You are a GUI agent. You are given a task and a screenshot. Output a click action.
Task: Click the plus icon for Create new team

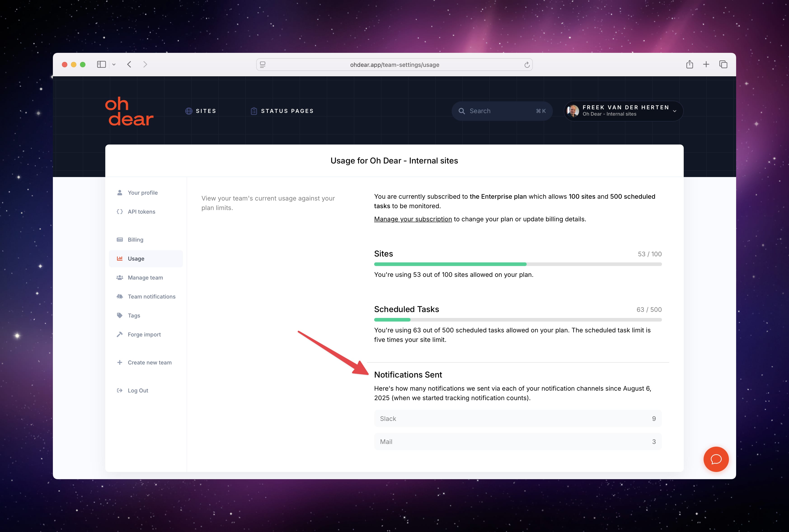point(120,362)
